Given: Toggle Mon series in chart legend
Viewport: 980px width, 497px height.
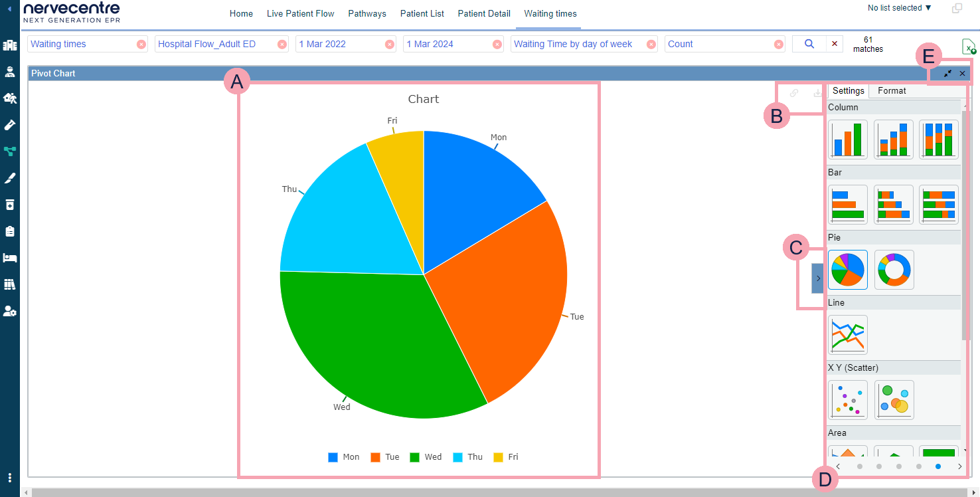Looking at the screenshot, I should [x=343, y=457].
